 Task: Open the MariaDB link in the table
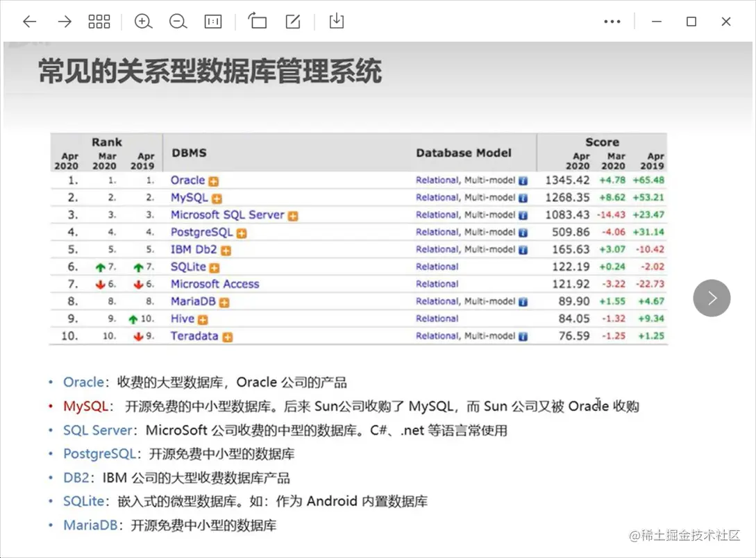[193, 302]
